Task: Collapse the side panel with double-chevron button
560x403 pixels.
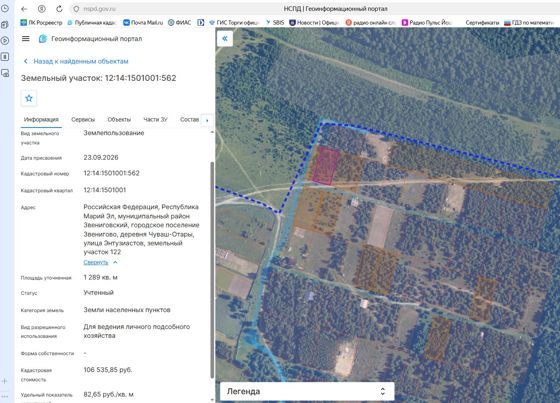Action: pyautogui.click(x=225, y=38)
